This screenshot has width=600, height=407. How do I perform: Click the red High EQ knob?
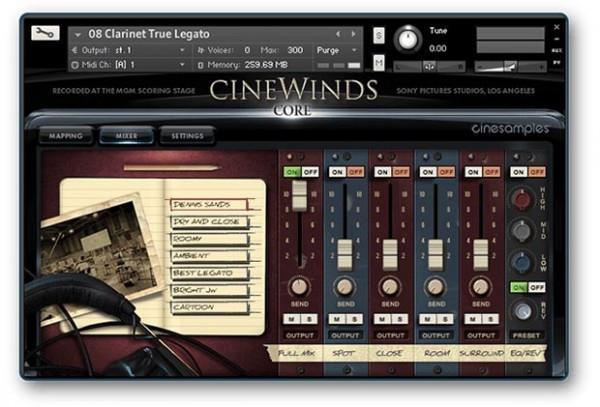click(521, 199)
